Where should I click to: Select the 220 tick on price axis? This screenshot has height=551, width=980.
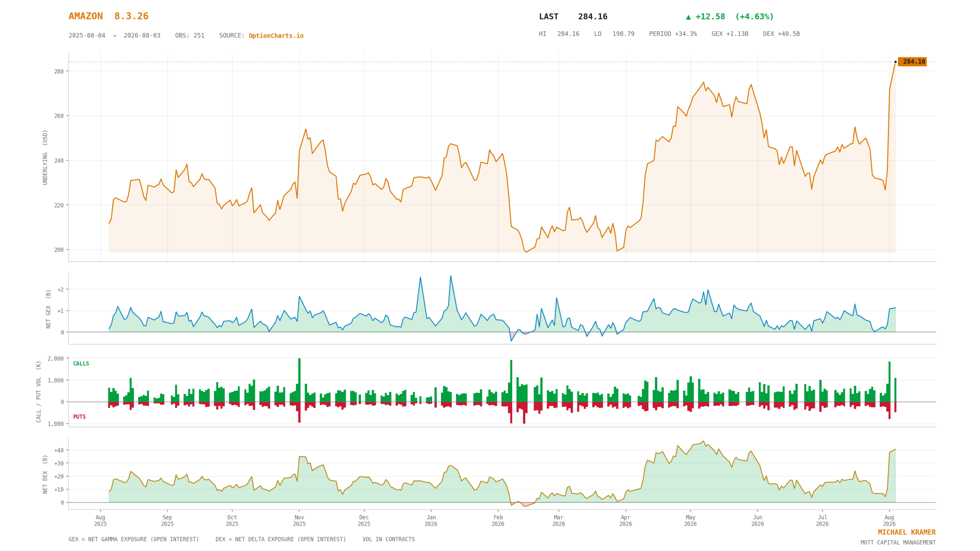tap(59, 205)
